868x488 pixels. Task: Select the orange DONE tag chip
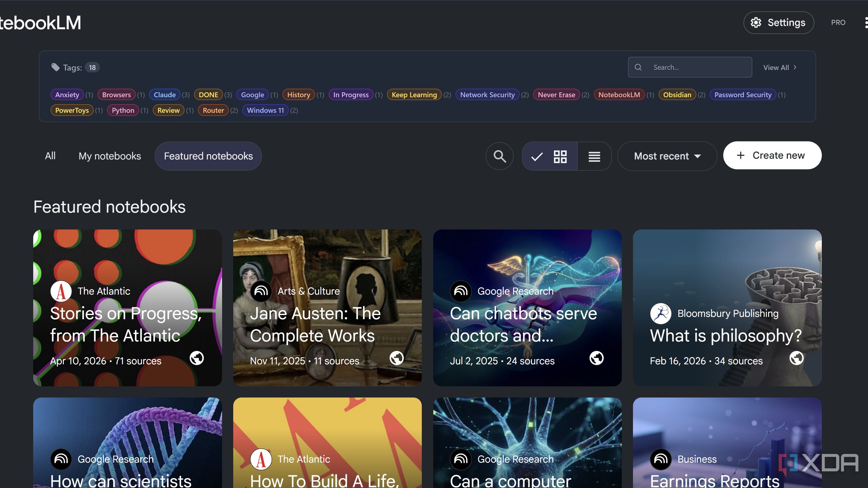208,95
